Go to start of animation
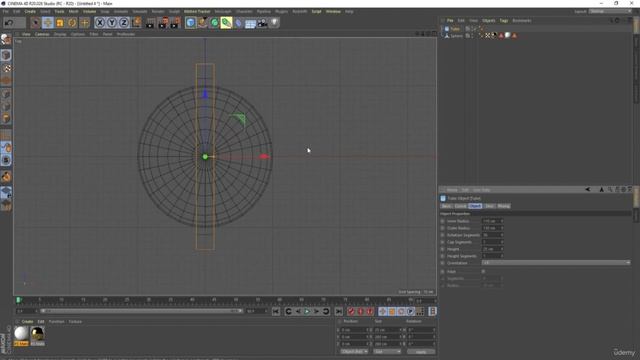640x360 pixels. coord(276,311)
